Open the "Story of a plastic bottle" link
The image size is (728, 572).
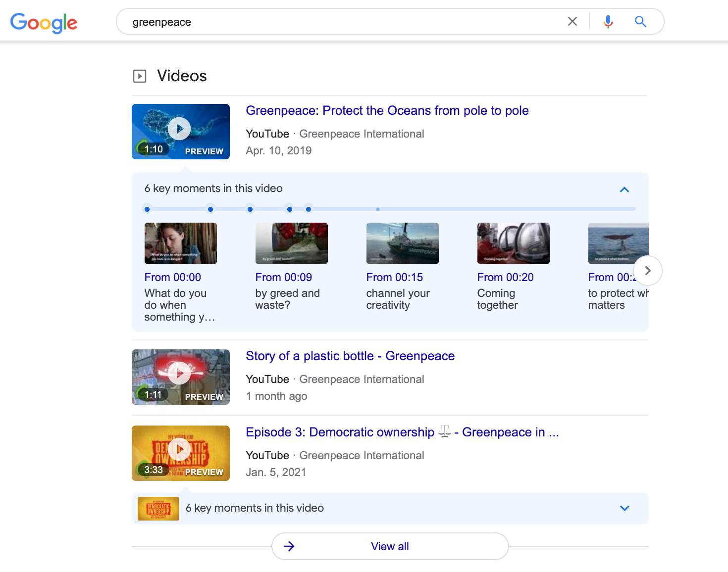(x=350, y=356)
